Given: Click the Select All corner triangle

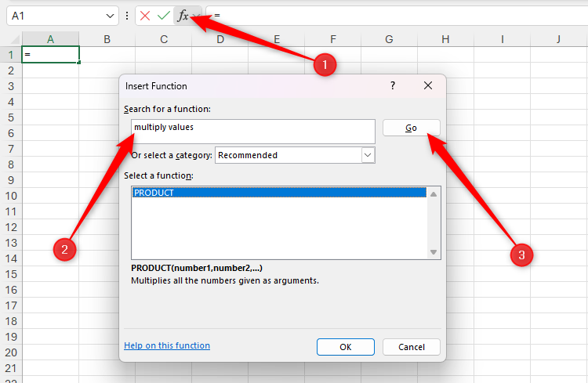Looking at the screenshot, I should pyautogui.click(x=14, y=39).
